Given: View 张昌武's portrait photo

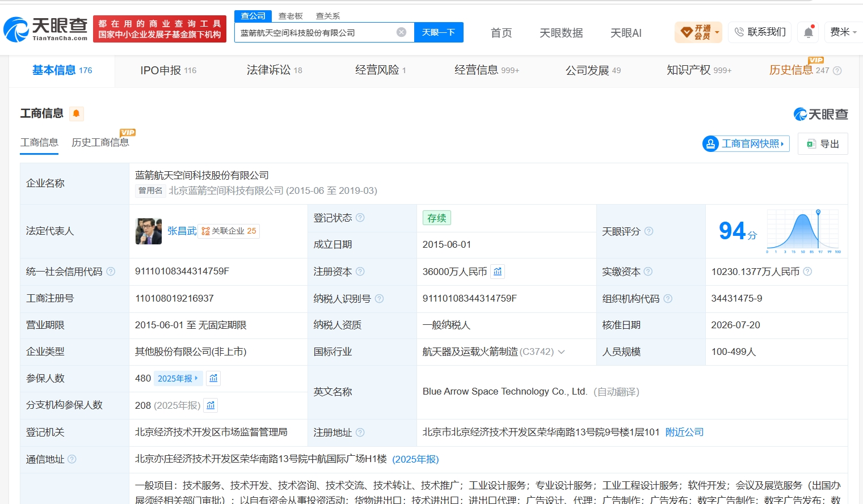Looking at the screenshot, I should (x=149, y=231).
